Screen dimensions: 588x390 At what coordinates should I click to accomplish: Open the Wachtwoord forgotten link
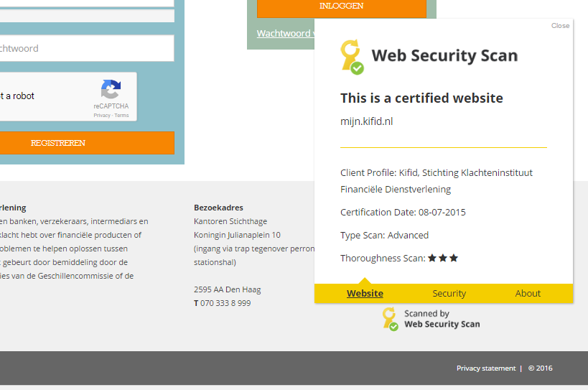pos(285,33)
